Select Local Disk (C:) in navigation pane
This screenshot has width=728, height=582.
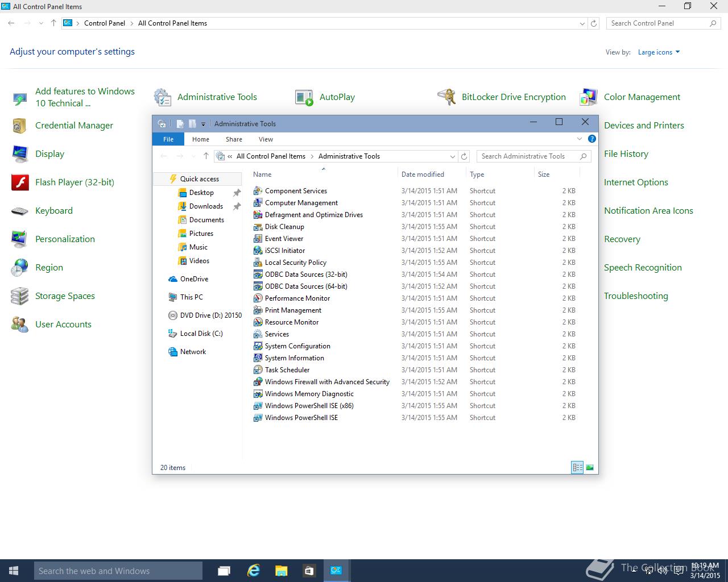(201, 334)
